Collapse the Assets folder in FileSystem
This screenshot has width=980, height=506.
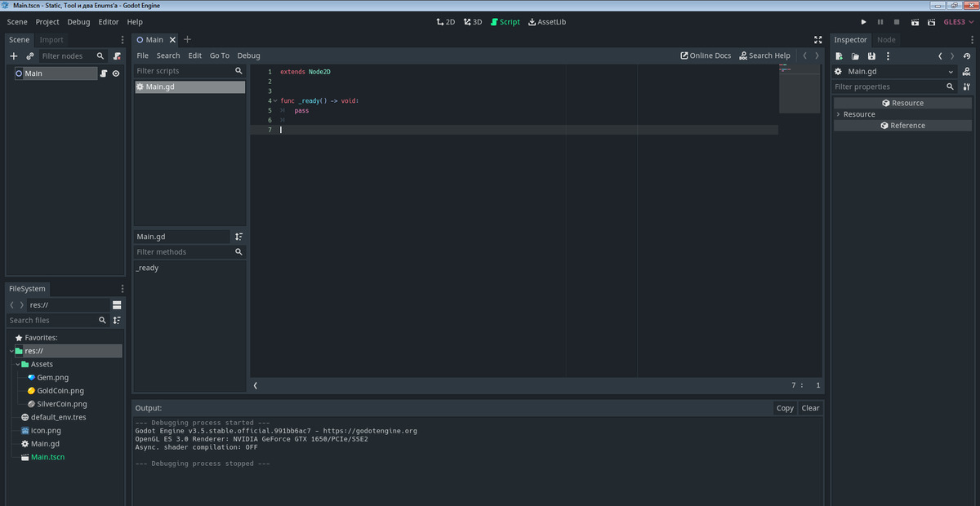point(18,363)
